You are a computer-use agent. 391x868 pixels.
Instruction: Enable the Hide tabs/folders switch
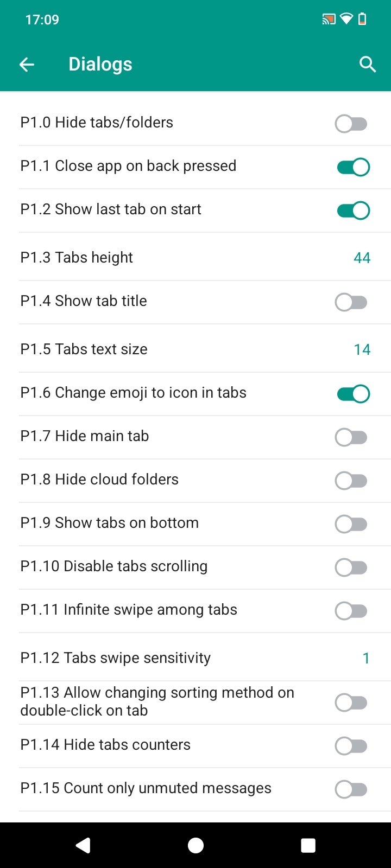tap(351, 124)
